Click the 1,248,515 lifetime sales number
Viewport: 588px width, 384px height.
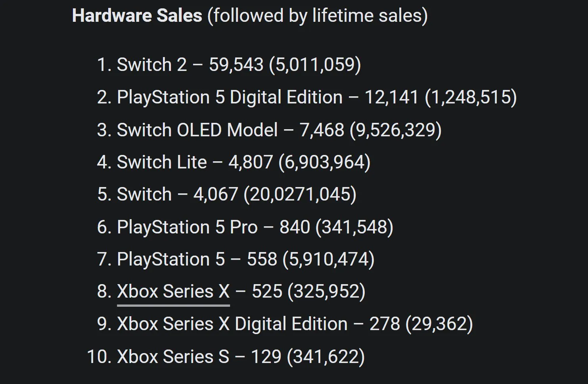pyautogui.click(x=471, y=97)
